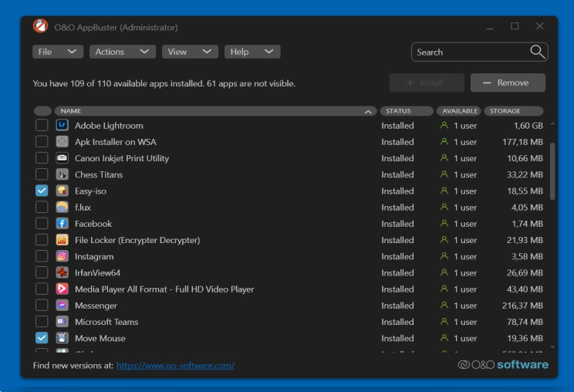
Task: Click the user icon in IrfanView64 row
Action: 444,272
